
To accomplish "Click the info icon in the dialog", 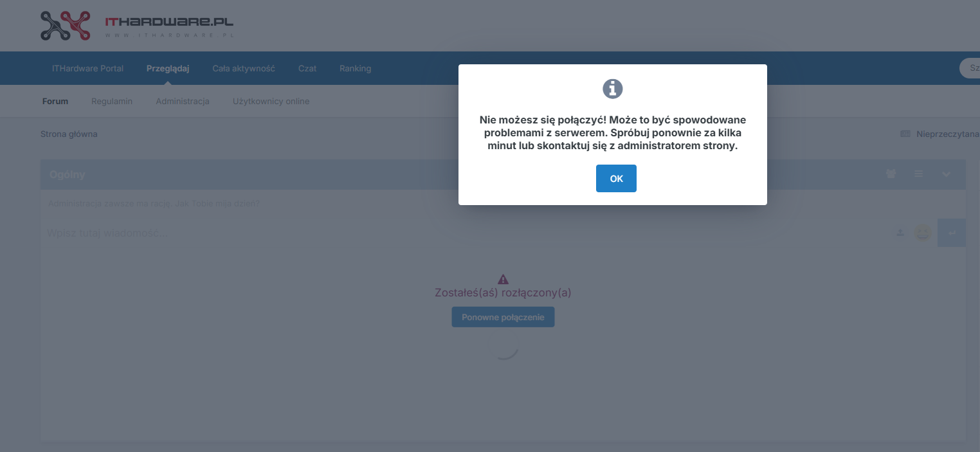I will [613, 89].
